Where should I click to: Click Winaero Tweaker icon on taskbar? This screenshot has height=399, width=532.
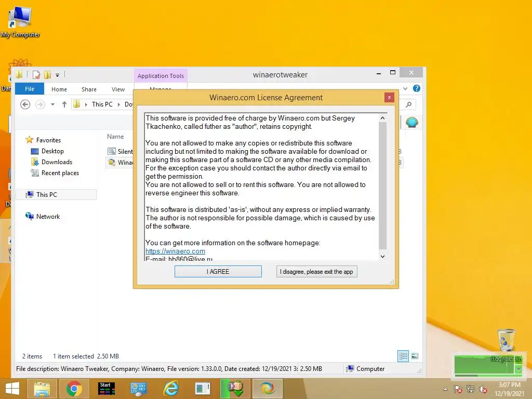[x=268, y=389]
